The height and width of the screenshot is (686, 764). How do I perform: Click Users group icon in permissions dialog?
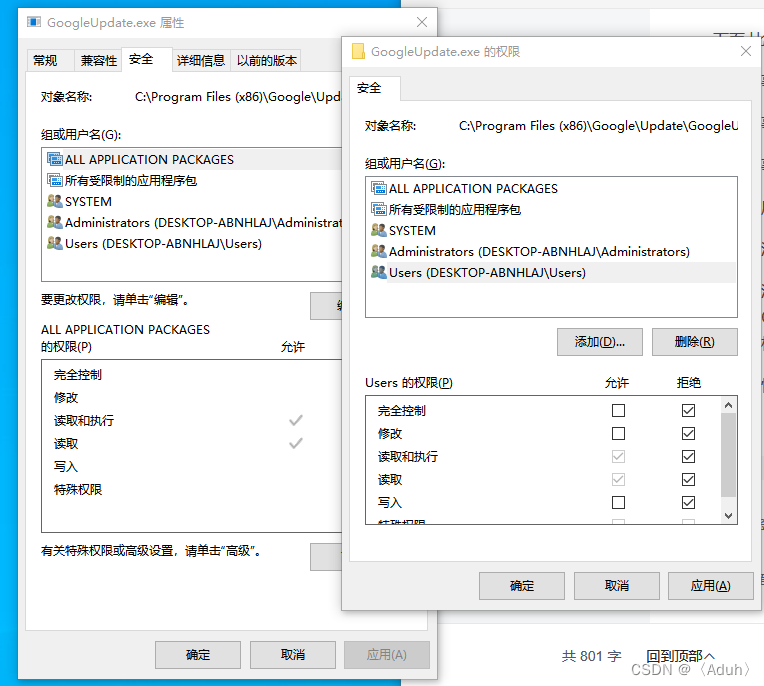point(379,272)
